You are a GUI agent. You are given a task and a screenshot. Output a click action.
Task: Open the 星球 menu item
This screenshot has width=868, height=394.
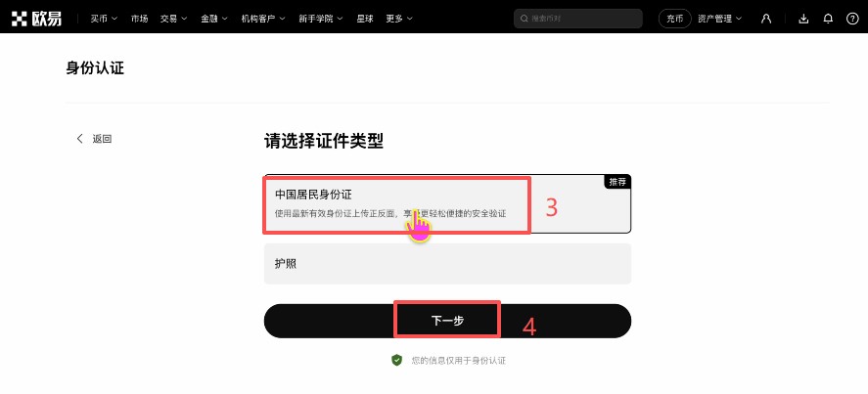(365, 19)
